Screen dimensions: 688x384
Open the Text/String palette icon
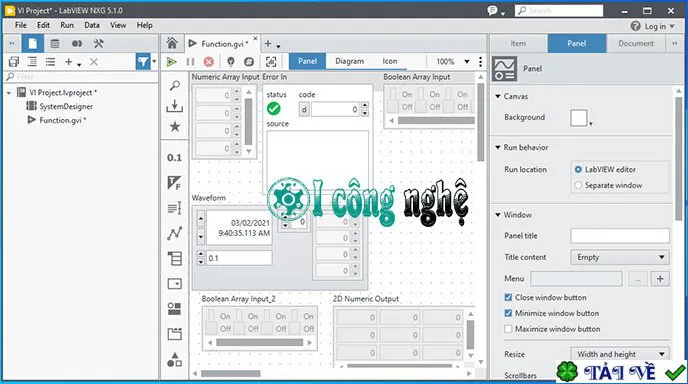[174, 208]
